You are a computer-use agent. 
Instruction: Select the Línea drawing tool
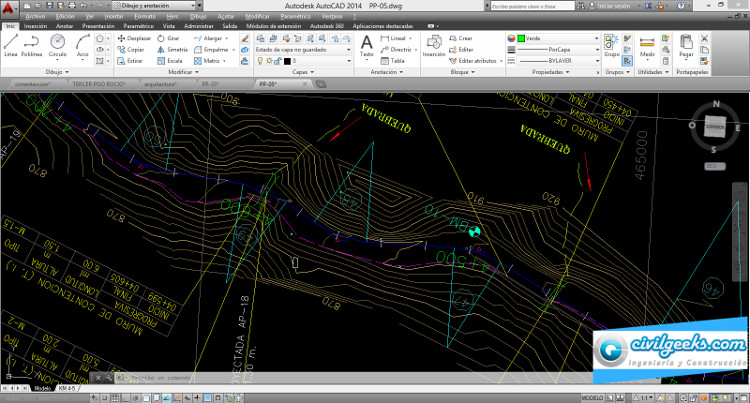tap(10, 46)
